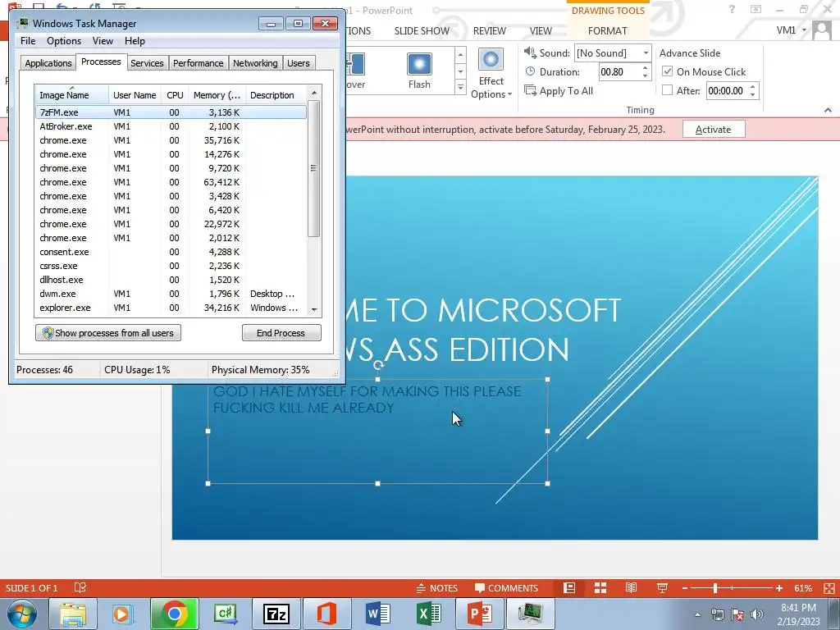This screenshot has width=840, height=630.
Task: Apply the Flash transition effect
Action: [419, 71]
